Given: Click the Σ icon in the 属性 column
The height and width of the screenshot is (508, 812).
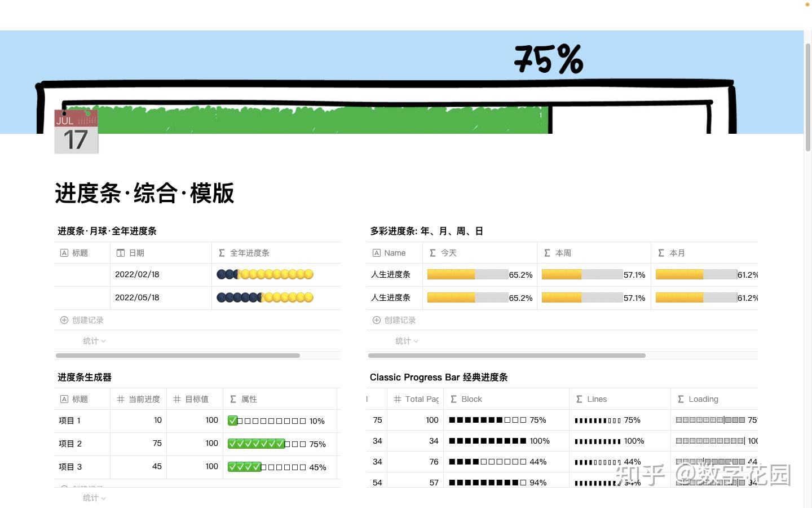Looking at the screenshot, I should tap(233, 399).
